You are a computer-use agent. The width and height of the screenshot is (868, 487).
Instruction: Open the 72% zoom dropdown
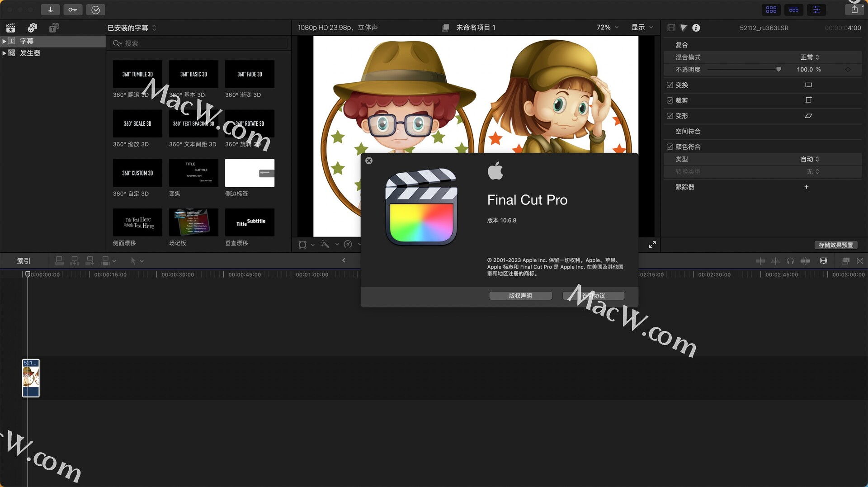click(607, 28)
